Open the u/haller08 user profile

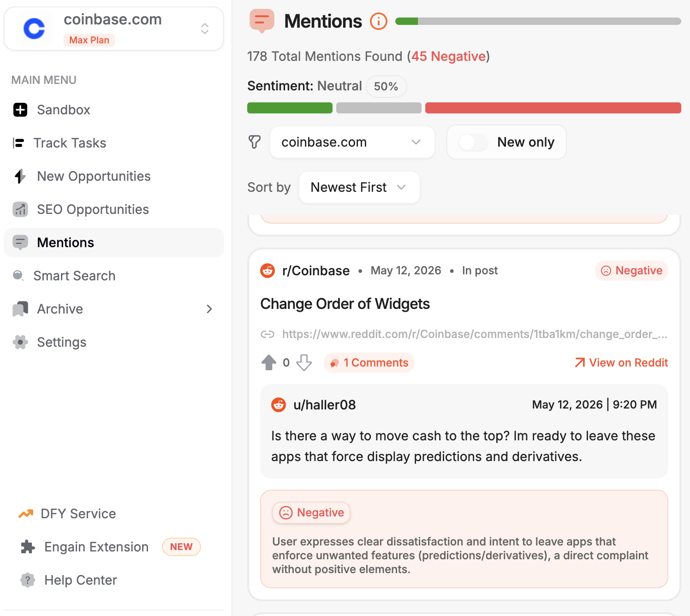(325, 405)
